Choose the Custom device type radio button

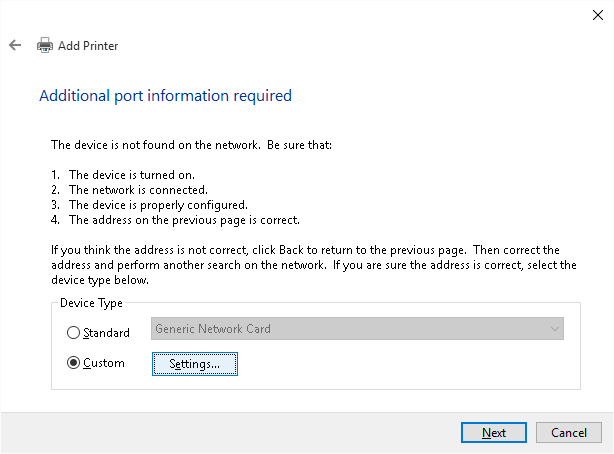click(x=73, y=363)
